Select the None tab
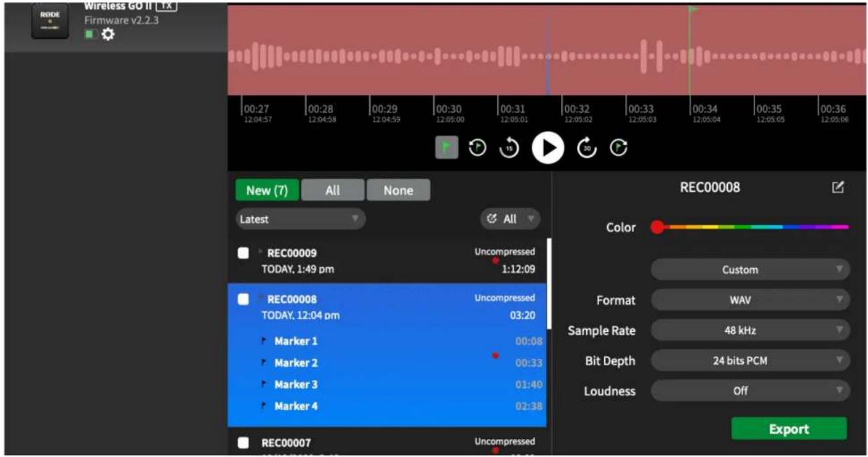Viewport: 868px width, 457px height. click(398, 190)
